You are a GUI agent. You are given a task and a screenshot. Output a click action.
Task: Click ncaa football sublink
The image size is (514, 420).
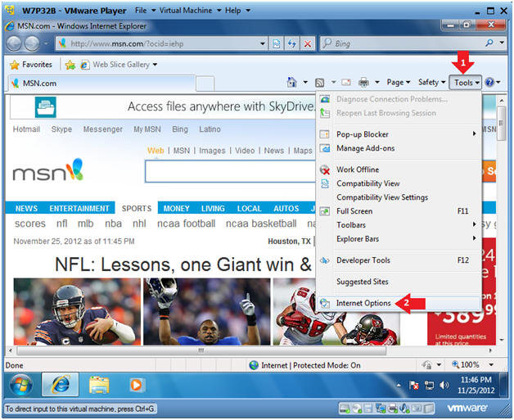point(186,224)
